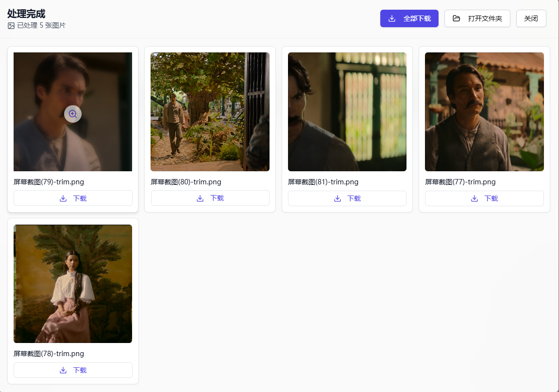The image size is (559, 392).
Task: Download 屏幕截图(81)-trim.png via 下载 text
Action: tap(354, 198)
